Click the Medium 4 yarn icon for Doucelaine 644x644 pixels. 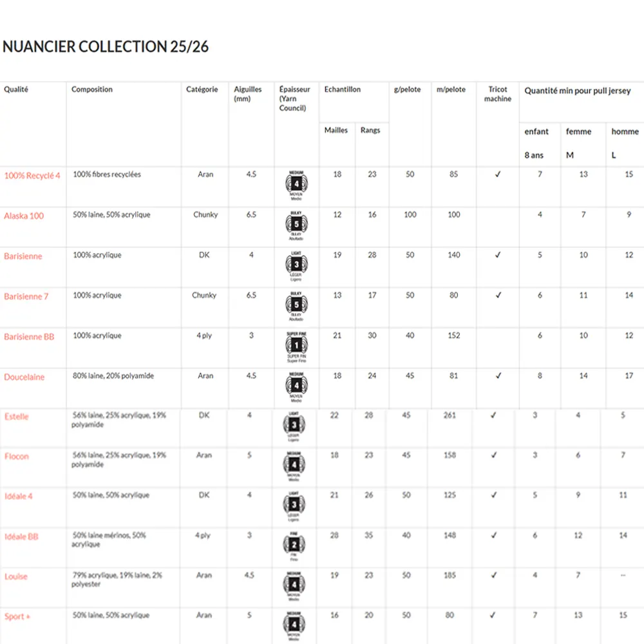pos(296,387)
